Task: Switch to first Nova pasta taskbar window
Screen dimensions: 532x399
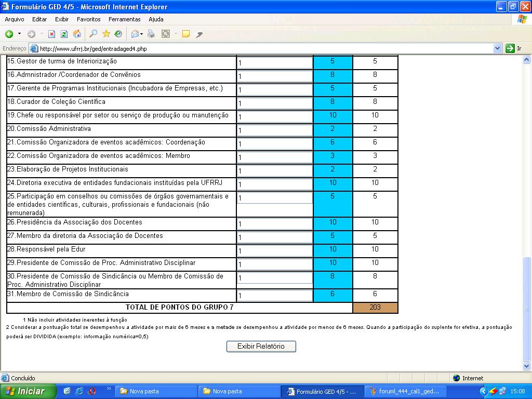Action: pos(156,392)
